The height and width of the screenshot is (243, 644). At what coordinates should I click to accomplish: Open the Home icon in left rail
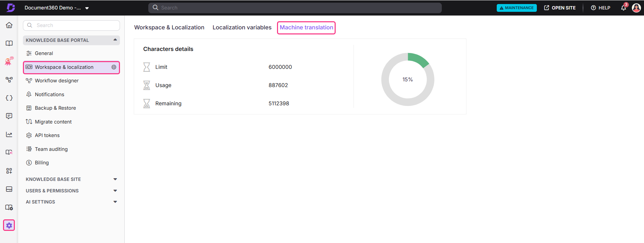[9, 25]
